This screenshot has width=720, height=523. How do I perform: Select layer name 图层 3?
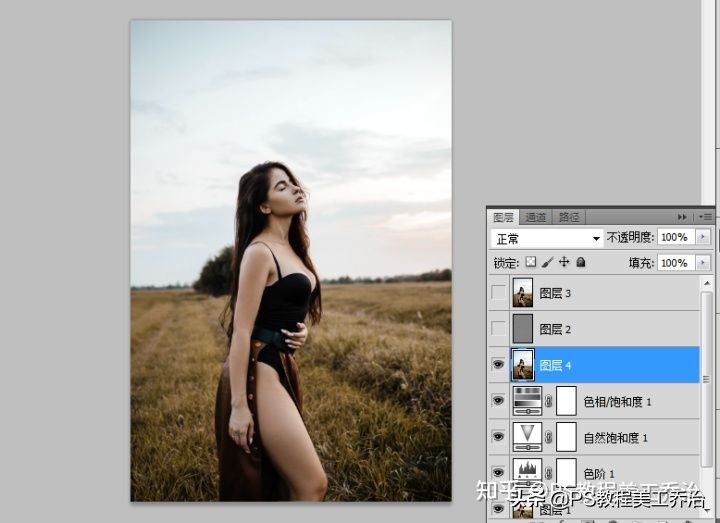tap(555, 293)
